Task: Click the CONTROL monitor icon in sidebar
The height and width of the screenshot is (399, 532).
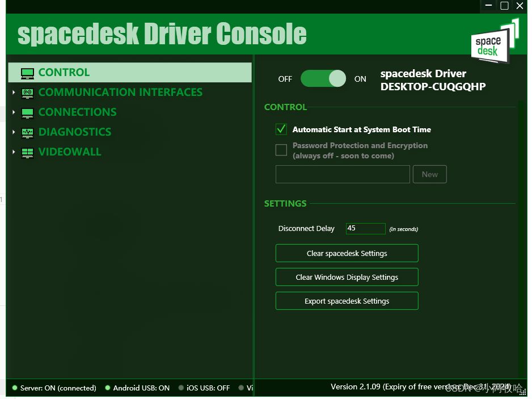Action: click(x=27, y=73)
